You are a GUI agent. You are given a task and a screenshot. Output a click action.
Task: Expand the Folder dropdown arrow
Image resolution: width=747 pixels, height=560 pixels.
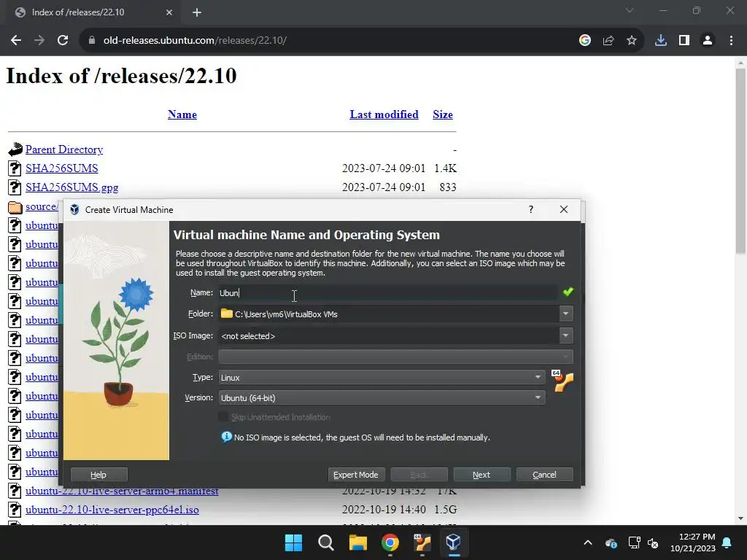pos(565,314)
